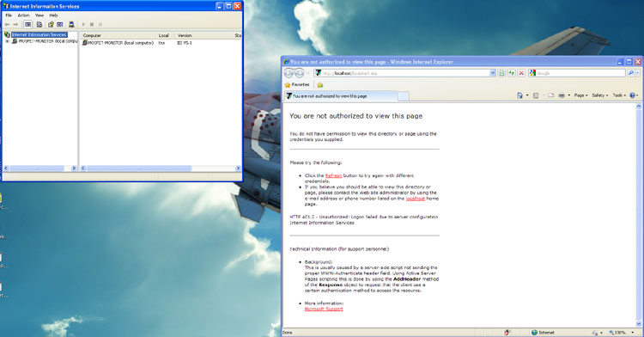
Task: Click the IE Help question mark icon
Action: pos(633,95)
